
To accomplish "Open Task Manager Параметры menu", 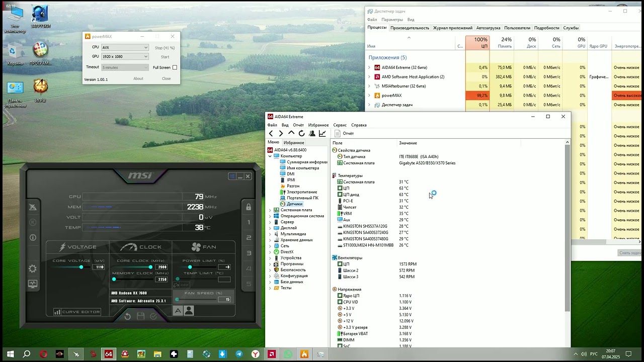I will [392, 20].
